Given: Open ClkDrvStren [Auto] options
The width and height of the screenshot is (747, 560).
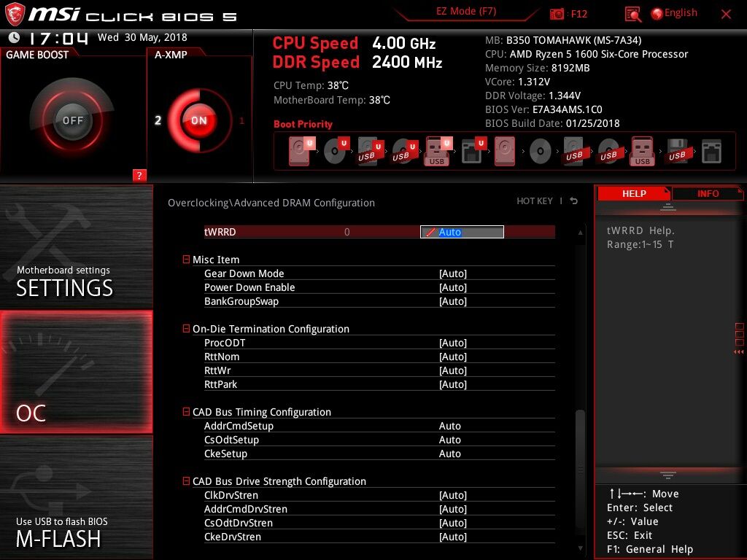Looking at the screenshot, I should (452, 495).
